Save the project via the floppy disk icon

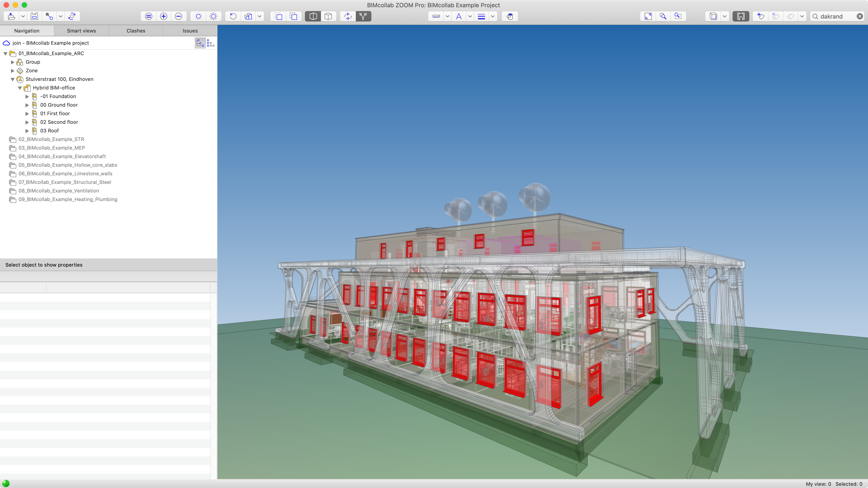click(34, 16)
